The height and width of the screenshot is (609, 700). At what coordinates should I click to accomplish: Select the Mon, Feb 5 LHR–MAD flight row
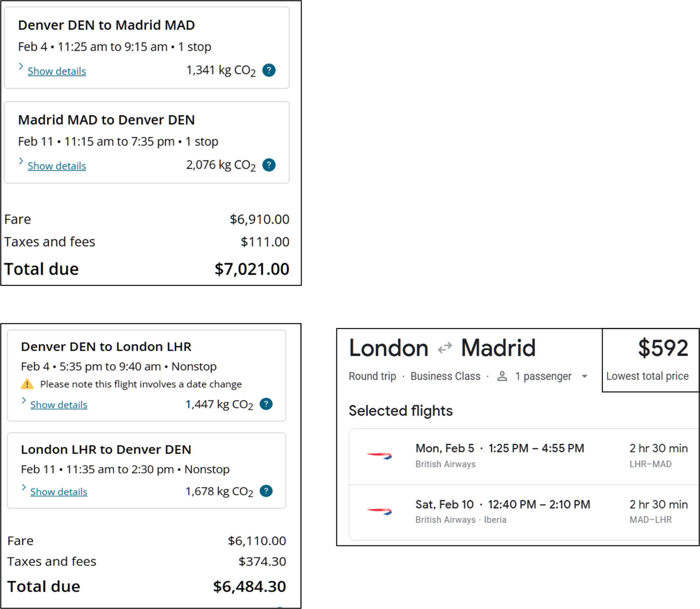(x=524, y=456)
